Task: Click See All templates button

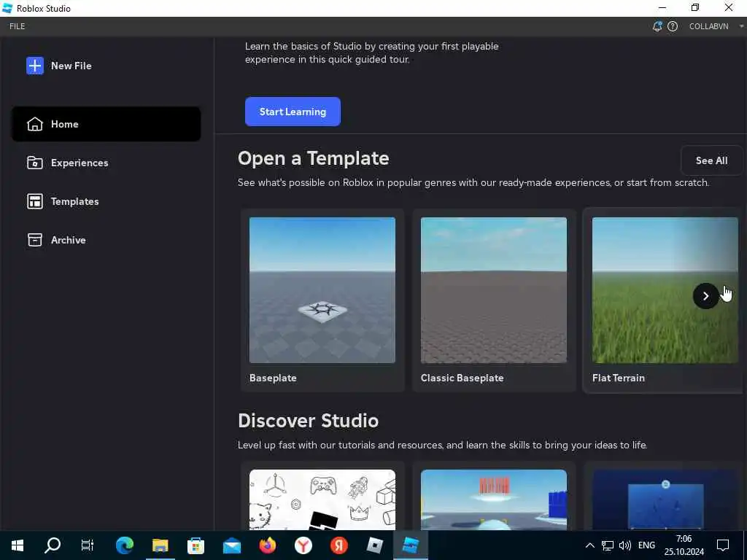Action: tap(711, 160)
